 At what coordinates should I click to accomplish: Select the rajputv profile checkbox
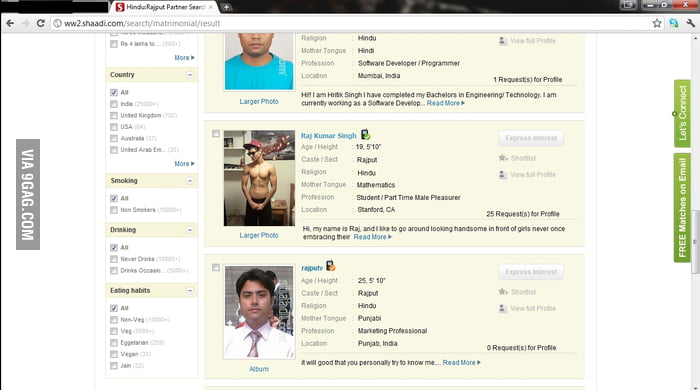click(216, 267)
